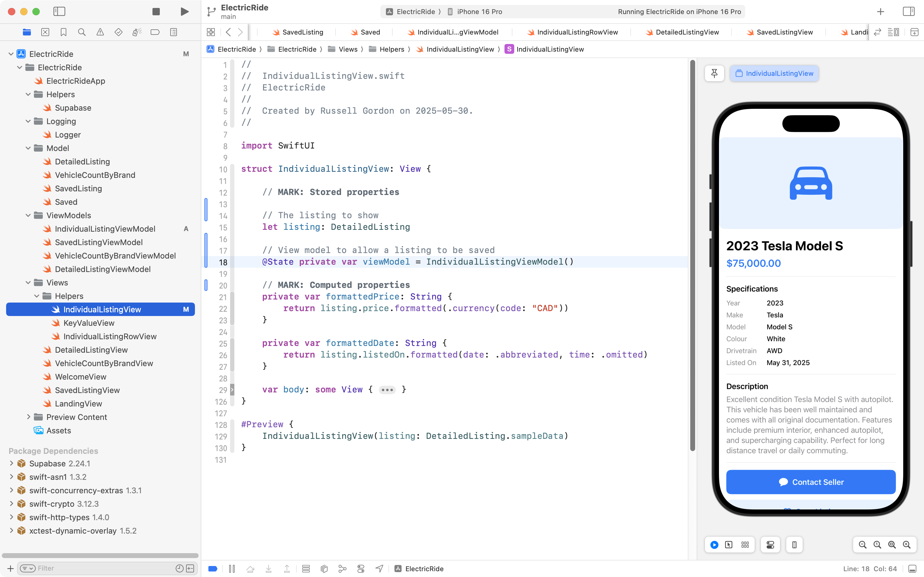Expand the Preview Content folder
Image resolution: width=924 pixels, height=577 pixels.
coord(28,417)
